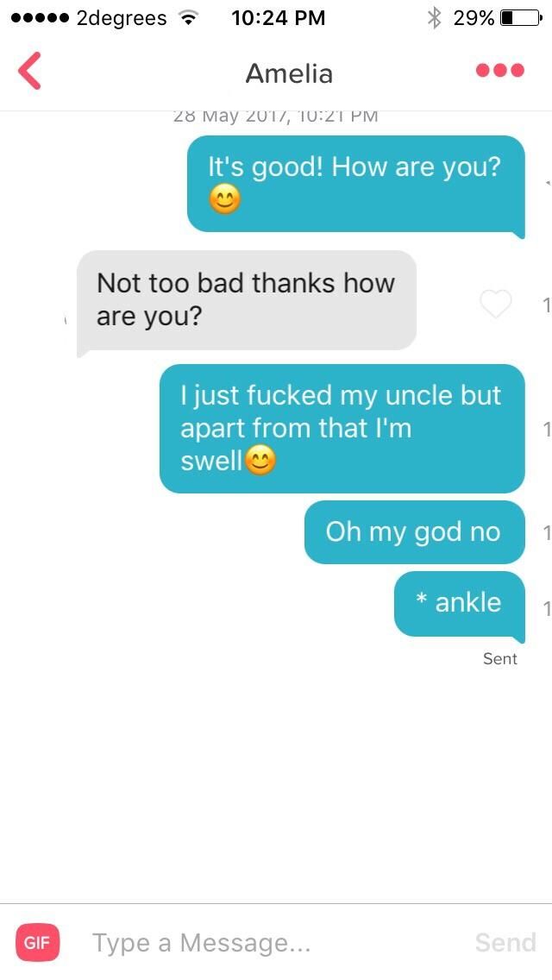Tap the pink back arrow
Image resolution: width=552 pixels, height=980 pixels.
(x=29, y=71)
